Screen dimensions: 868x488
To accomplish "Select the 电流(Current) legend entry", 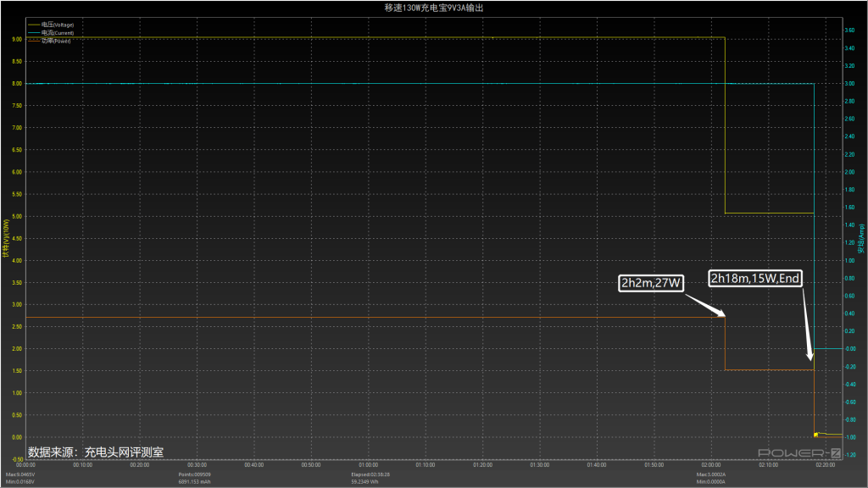I will point(51,33).
